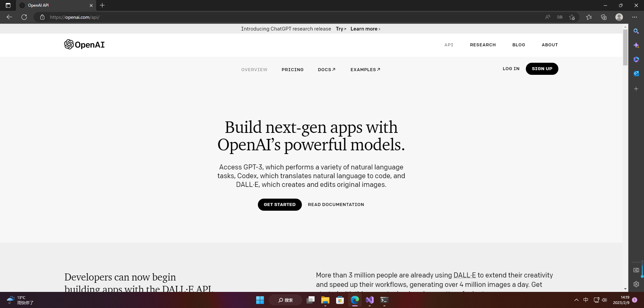Click Learn more in announcement banner
Screen dimensions: 644x308
365,29
